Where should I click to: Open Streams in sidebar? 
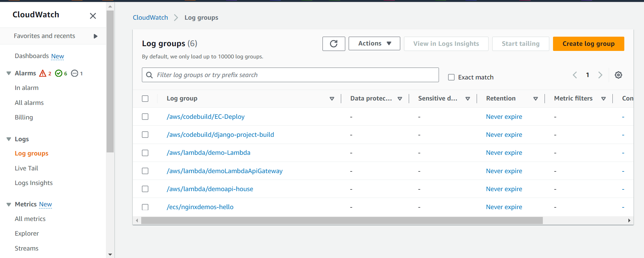click(26, 248)
